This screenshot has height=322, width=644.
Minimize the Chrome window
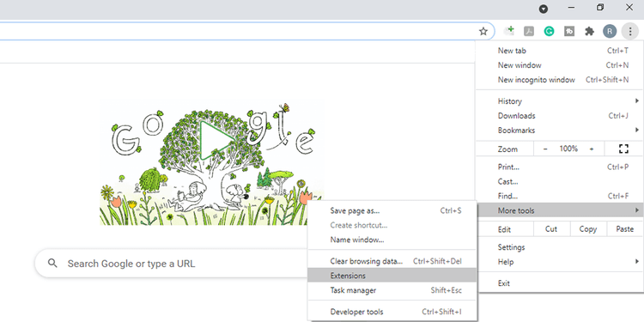(571, 8)
